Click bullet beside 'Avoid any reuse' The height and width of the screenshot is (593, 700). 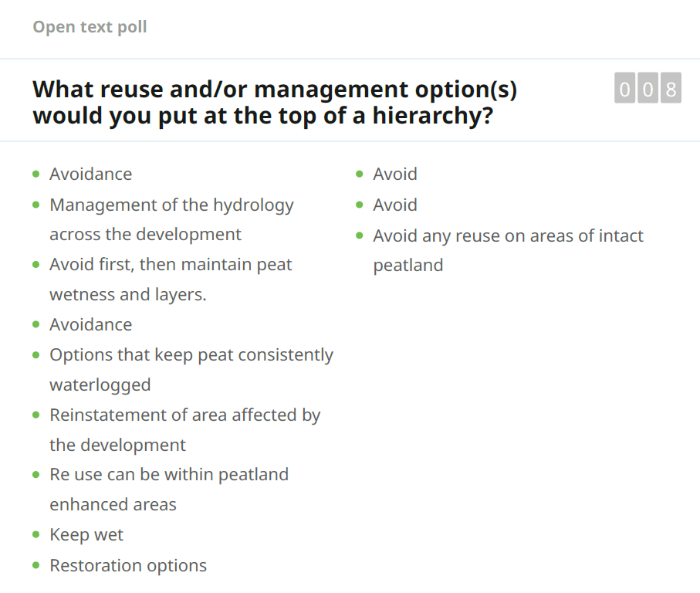tap(360, 236)
